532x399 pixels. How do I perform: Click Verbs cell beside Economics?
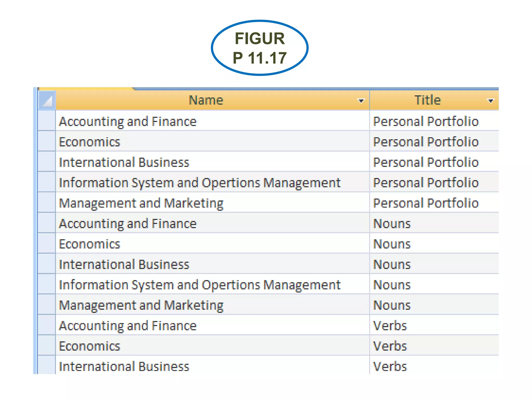point(390,346)
